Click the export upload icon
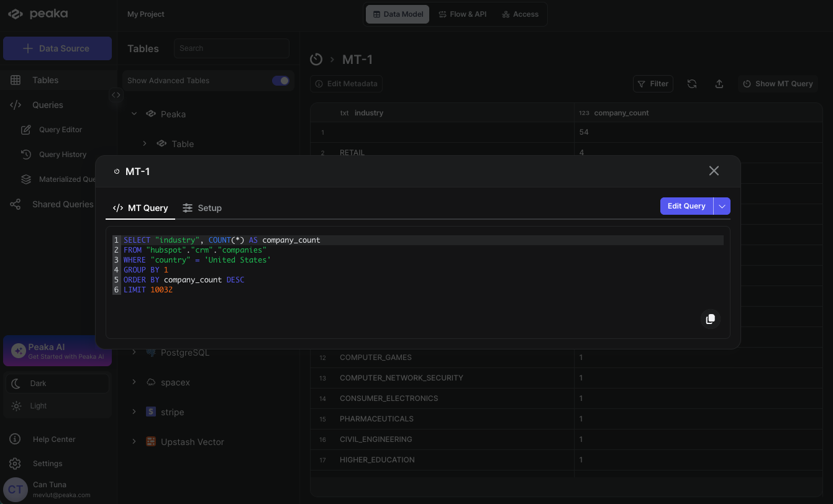 pos(719,84)
